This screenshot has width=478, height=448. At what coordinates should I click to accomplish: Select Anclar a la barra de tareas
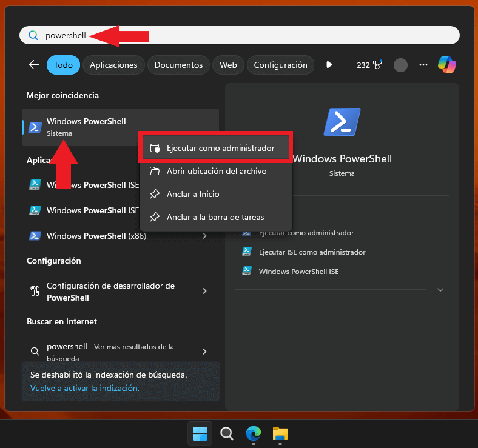tap(215, 217)
